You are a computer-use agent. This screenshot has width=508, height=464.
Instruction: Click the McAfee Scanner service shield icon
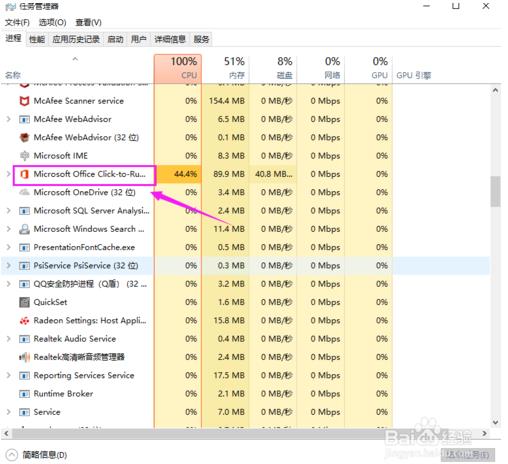pos(24,101)
